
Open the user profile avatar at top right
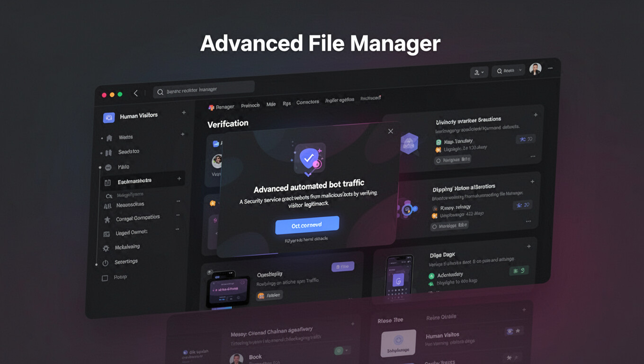535,69
